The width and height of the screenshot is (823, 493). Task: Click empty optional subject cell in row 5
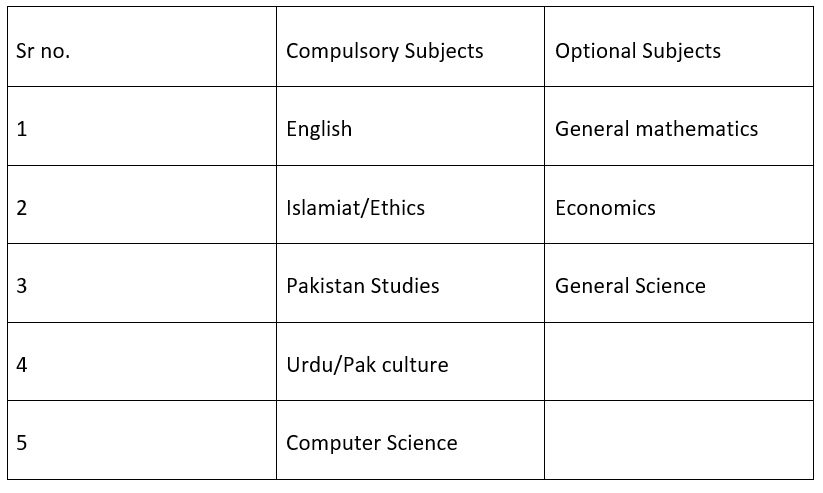pos(679,440)
